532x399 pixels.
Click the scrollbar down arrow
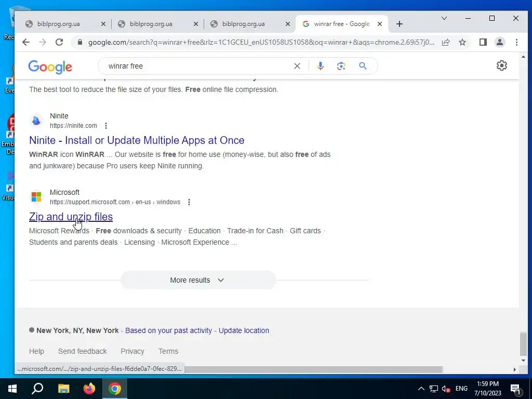point(523,361)
